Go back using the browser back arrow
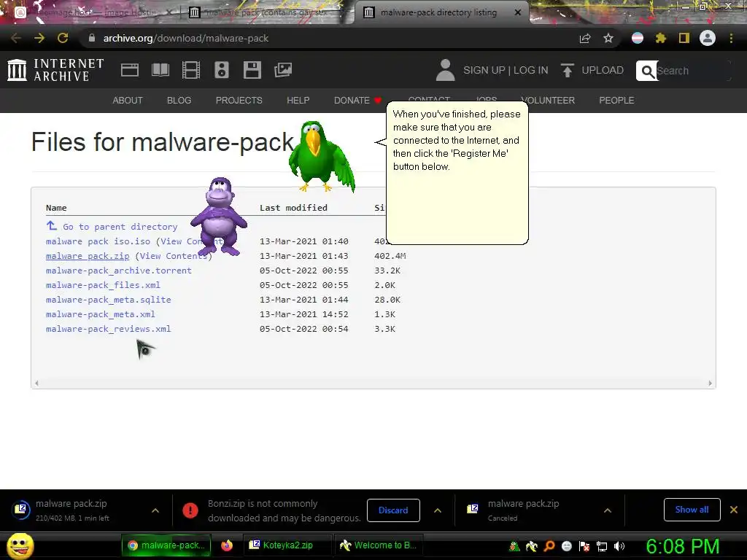The image size is (747, 560). (16, 38)
